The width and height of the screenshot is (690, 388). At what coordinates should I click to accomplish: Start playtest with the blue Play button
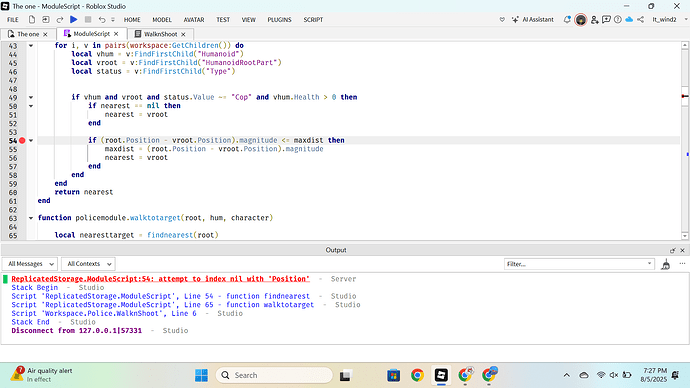74,20
